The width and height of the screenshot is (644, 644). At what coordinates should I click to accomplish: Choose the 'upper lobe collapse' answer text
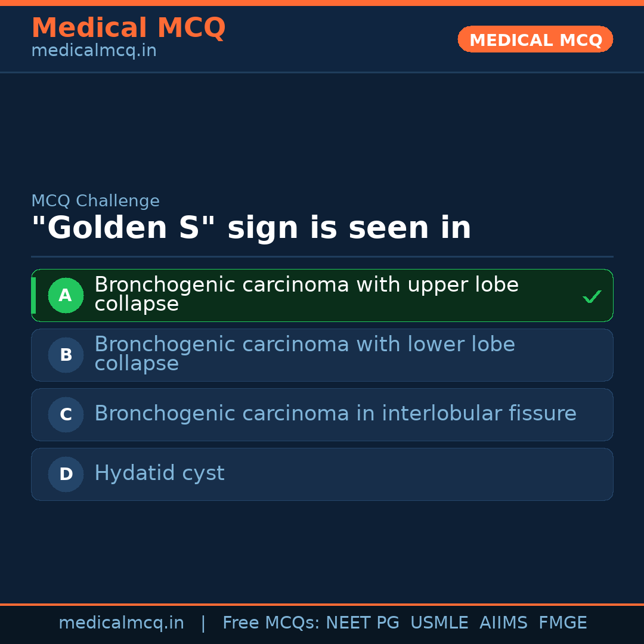306,294
